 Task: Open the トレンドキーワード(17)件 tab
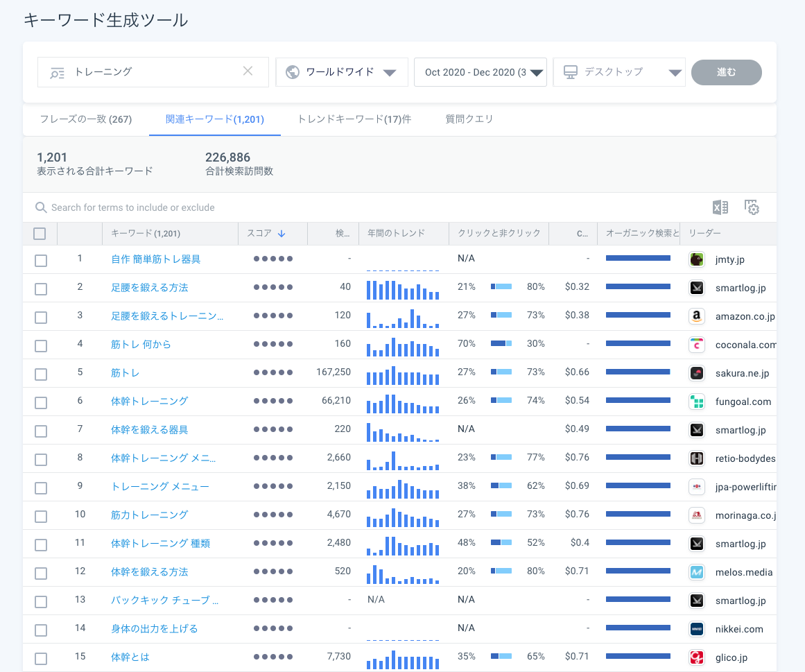click(354, 119)
